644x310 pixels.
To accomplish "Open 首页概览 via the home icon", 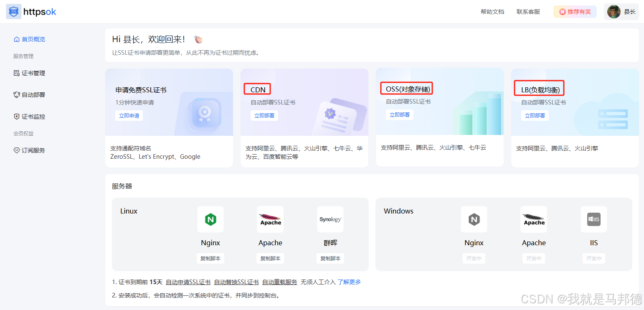I will (17, 39).
